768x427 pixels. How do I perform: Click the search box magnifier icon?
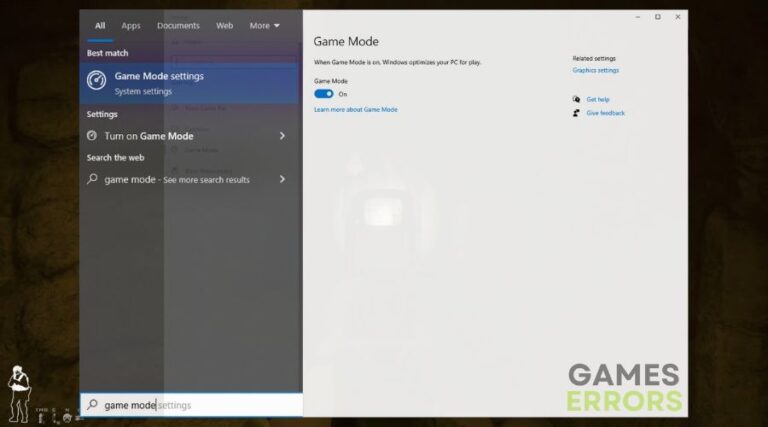click(x=93, y=405)
